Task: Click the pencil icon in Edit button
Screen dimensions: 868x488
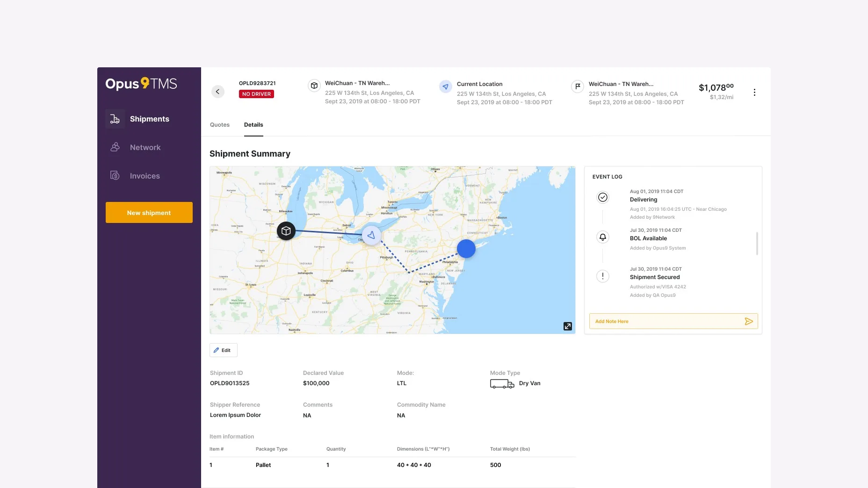Action: [216, 350]
